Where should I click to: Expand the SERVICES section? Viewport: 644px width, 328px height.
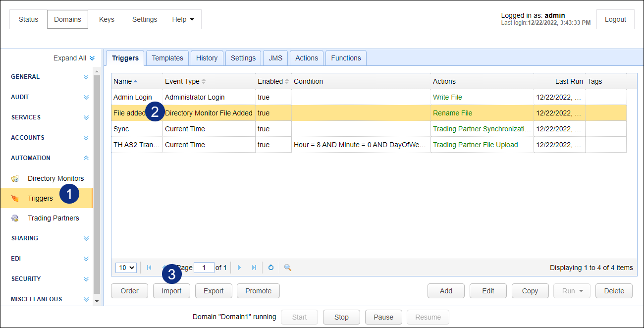pyautogui.click(x=86, y=117)
